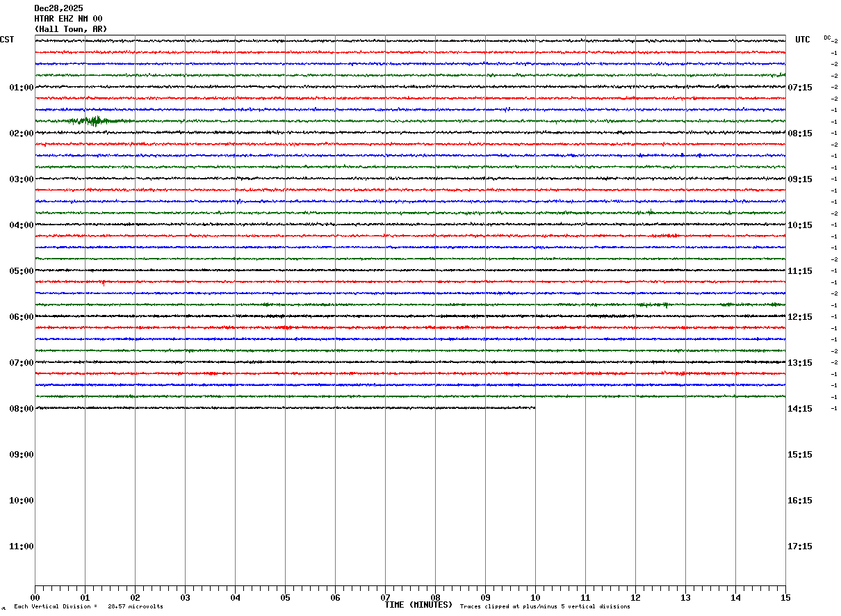Screen dimensions: 841x616
Task: Click the vertical division microvolts note
Action: point(89,607)
